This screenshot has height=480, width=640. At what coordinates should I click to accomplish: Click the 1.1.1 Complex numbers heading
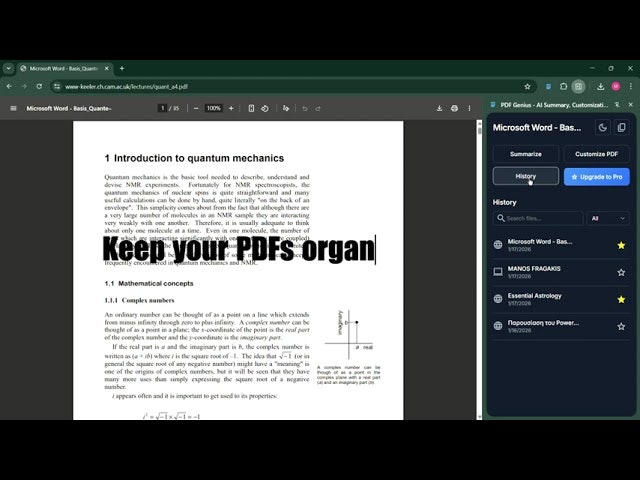point(139,300)
